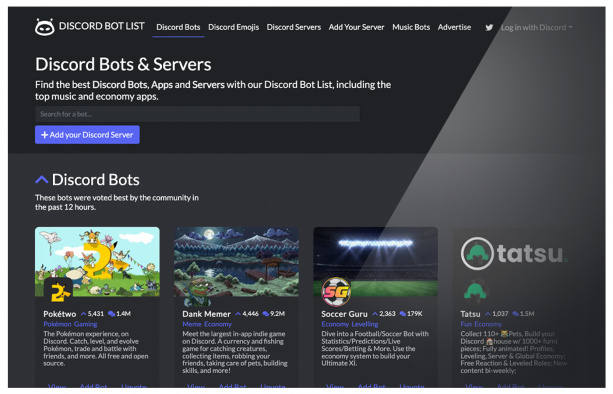Open the Tatsu logo banner
613x394 pixels.
tap(514, 254)
